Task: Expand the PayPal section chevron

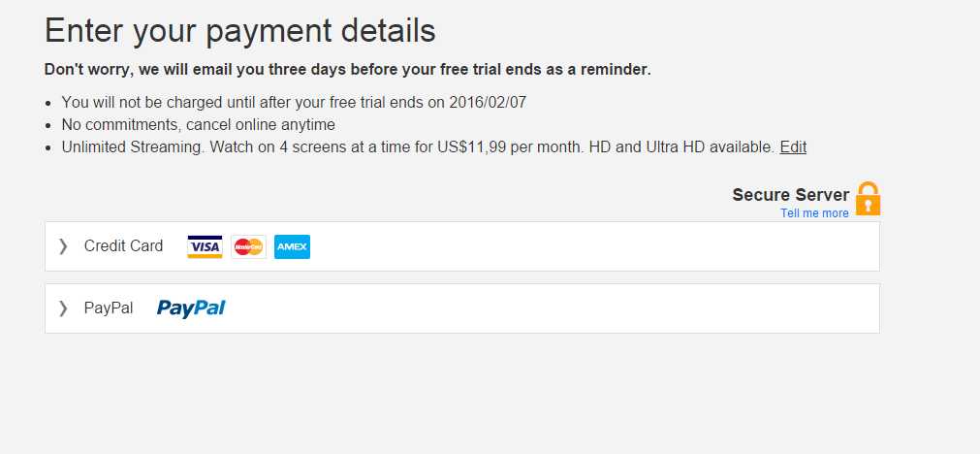Action: [62, 308]
